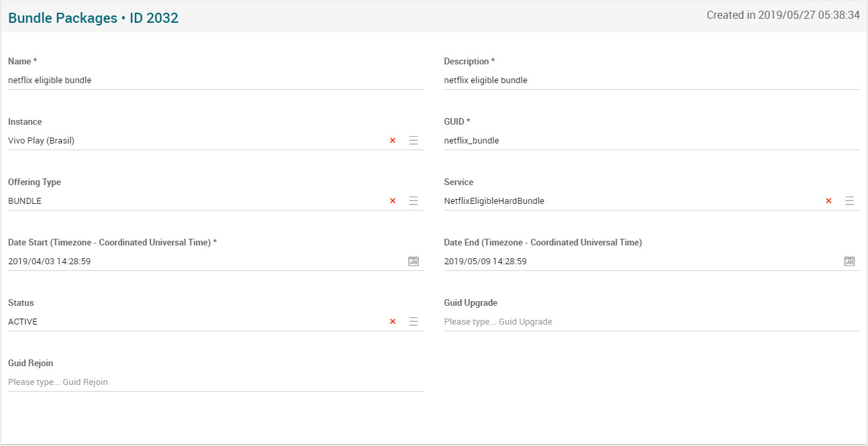Open the Instance options list
868x446 pixels.
414,141
